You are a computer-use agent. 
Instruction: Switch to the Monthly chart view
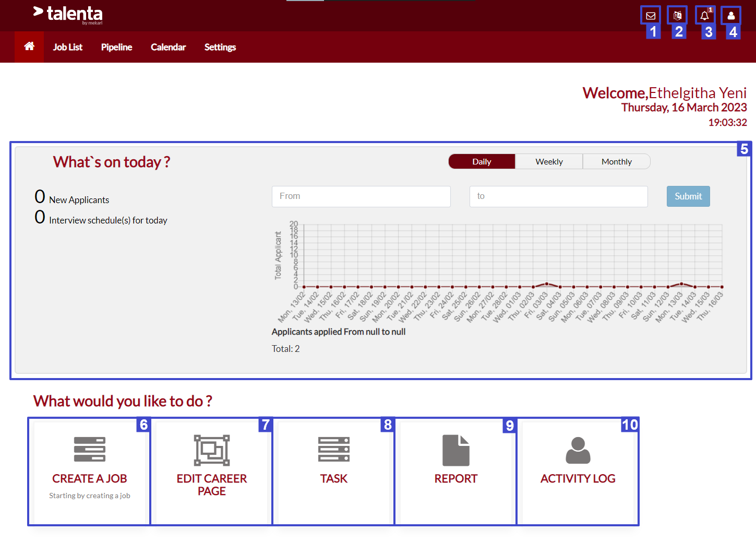(x=617, y=161)
